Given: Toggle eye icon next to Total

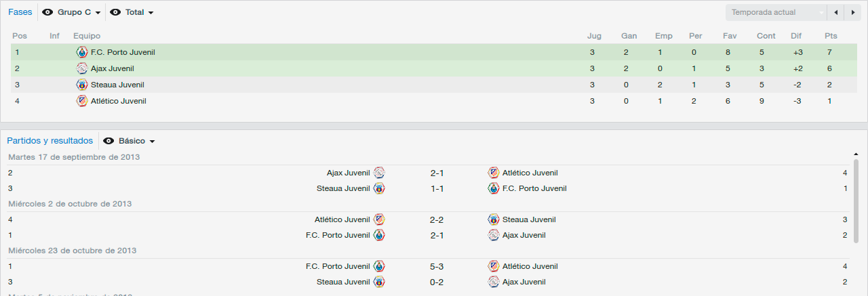Looking at the screenshot, I should pos(115,12).
